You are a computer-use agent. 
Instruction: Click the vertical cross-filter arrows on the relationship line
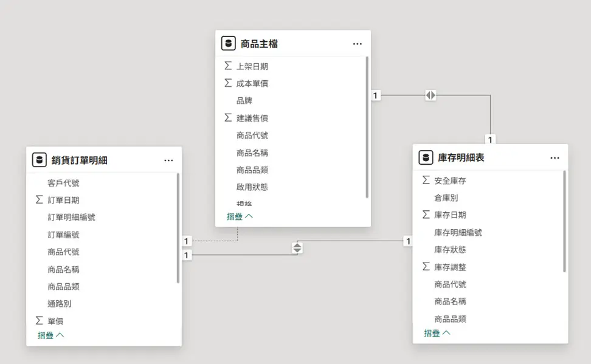[x=297, y=248]
